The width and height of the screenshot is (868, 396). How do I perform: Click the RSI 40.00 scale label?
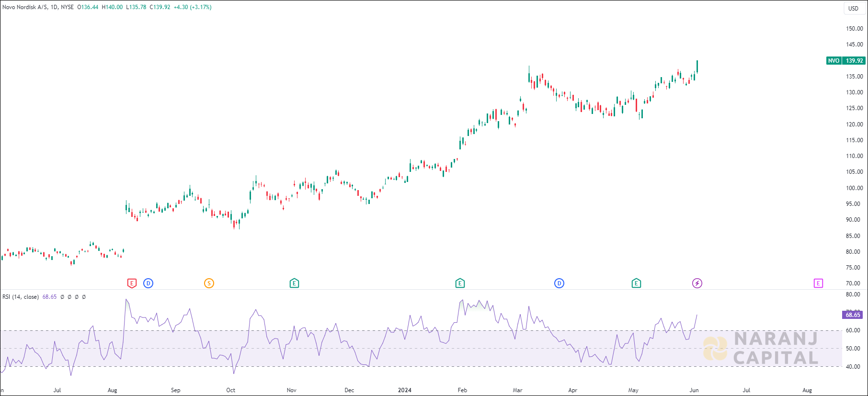click(853, 367)
